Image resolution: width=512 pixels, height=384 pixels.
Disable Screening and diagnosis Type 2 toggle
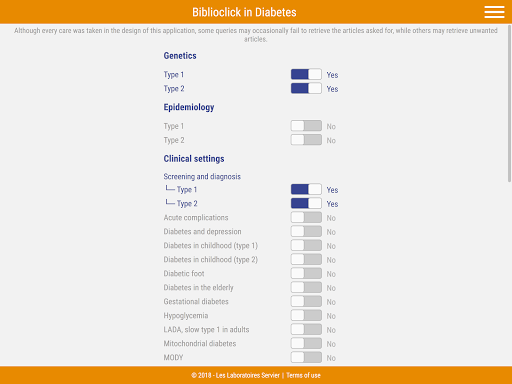[306, 203]
